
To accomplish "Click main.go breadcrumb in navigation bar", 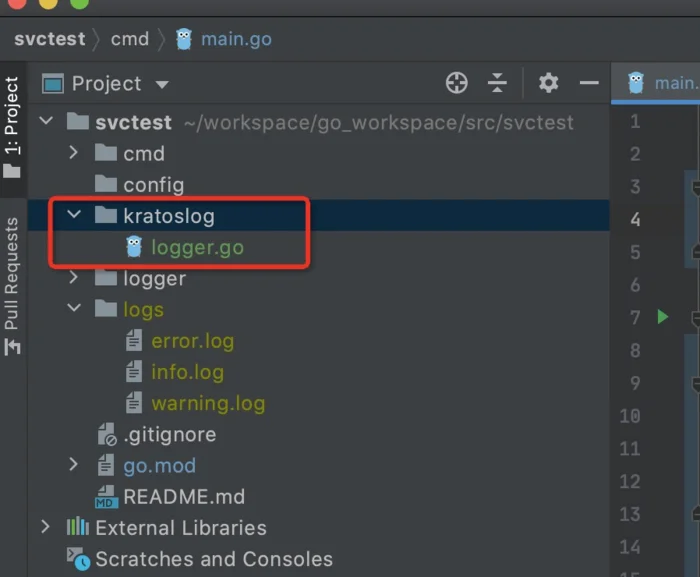I will click(236, 39).
